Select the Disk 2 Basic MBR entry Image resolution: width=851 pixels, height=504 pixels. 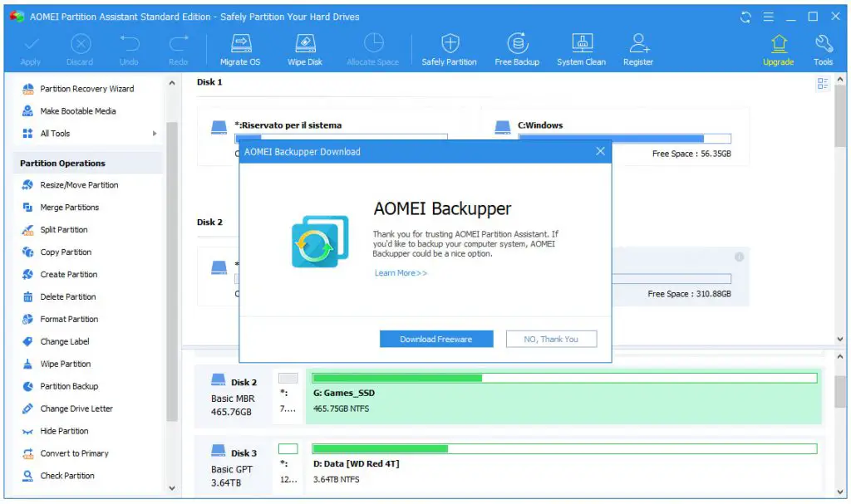(234, 396)
